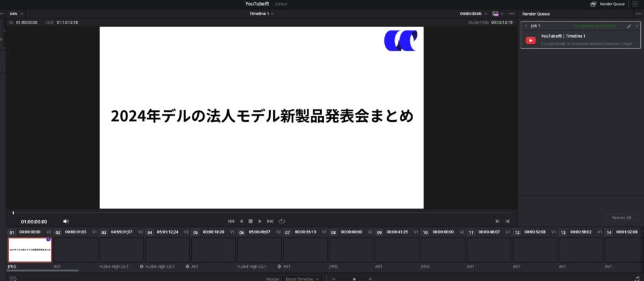Open the Render Queue panel from the top bar
The image size is (644, 281).
pos(607,4)
